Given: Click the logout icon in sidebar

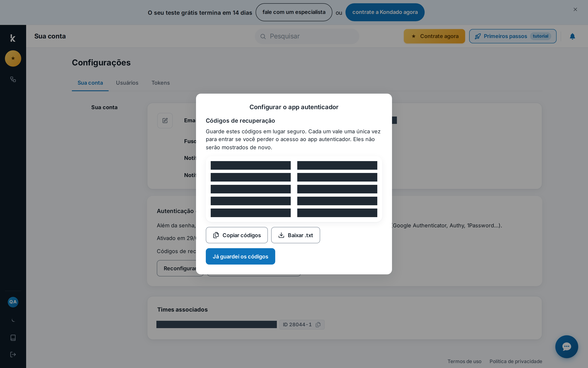Looking at the screenshot, I should [13, 354].
